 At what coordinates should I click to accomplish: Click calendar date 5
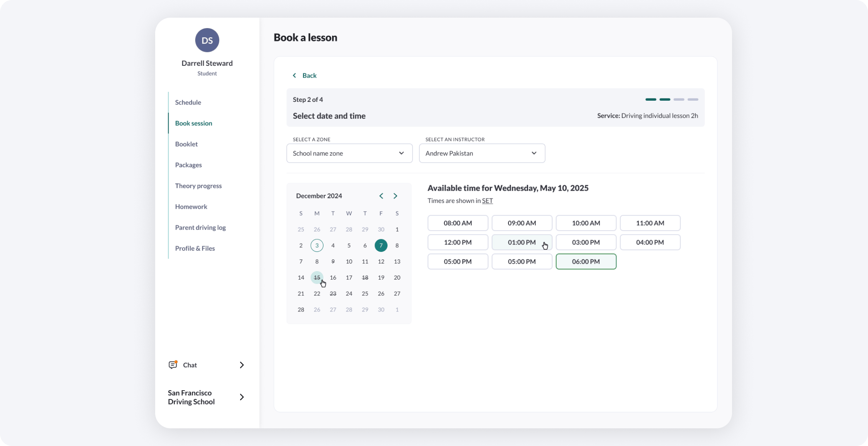click(x=349, y=245)
